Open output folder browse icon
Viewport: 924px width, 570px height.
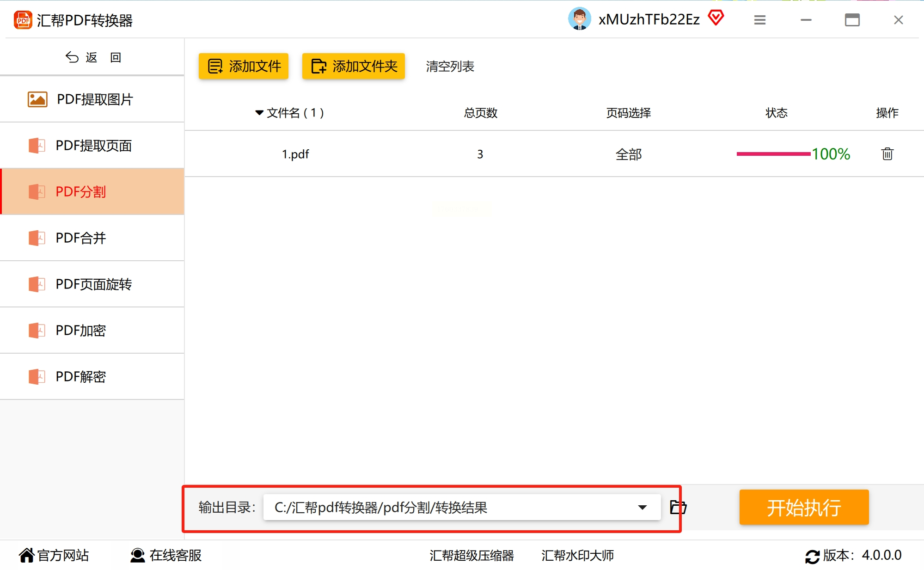678,508
